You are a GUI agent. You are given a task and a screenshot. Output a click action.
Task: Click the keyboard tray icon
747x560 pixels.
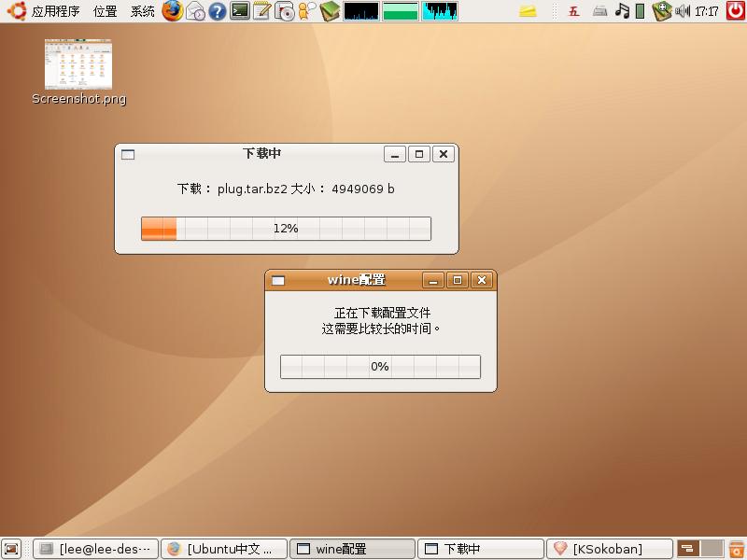599,11
